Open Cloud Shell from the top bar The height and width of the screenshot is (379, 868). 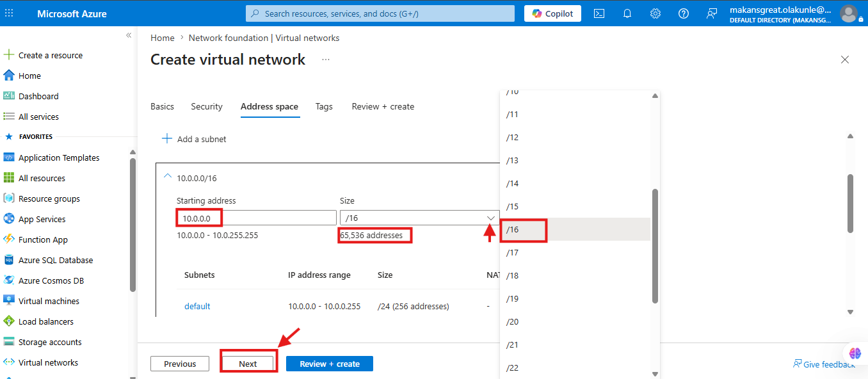click(599, 13)
